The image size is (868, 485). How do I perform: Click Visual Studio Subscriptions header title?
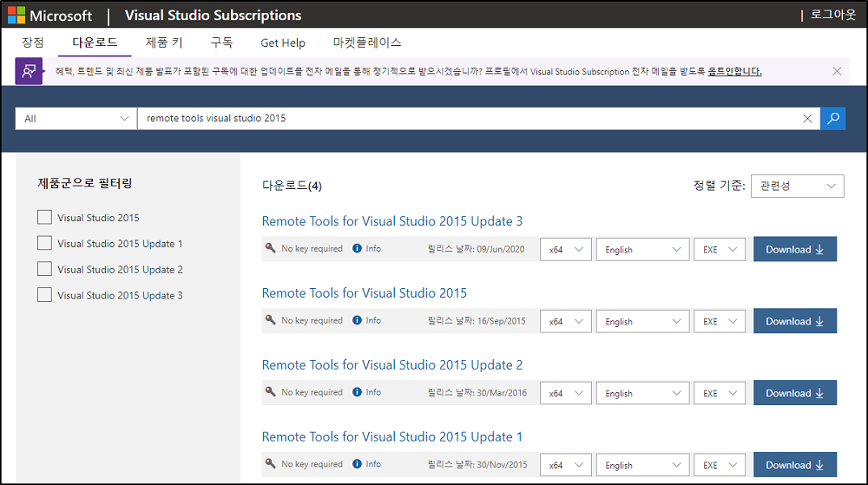[x=214, y=16]
